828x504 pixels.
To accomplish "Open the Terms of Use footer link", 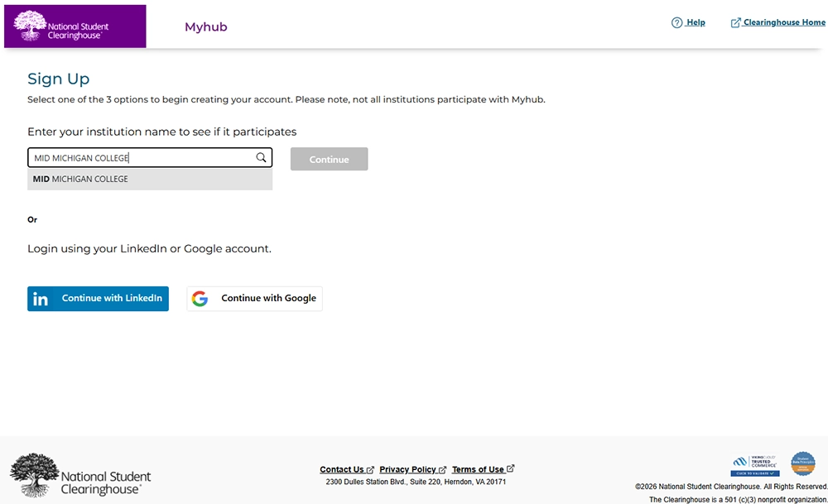I will pos(478,469).
